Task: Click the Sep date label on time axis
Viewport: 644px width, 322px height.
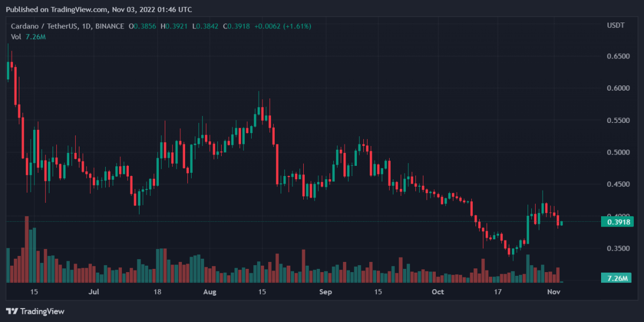Action: coord(326,292)
